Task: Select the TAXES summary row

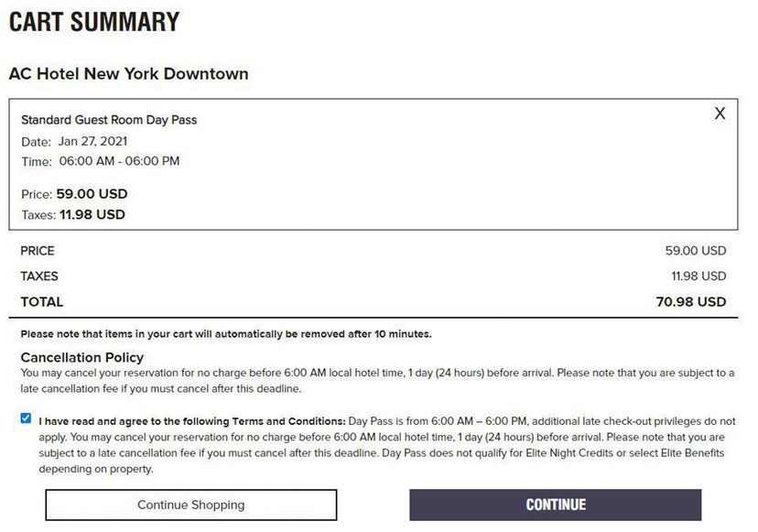Action: 38,276
